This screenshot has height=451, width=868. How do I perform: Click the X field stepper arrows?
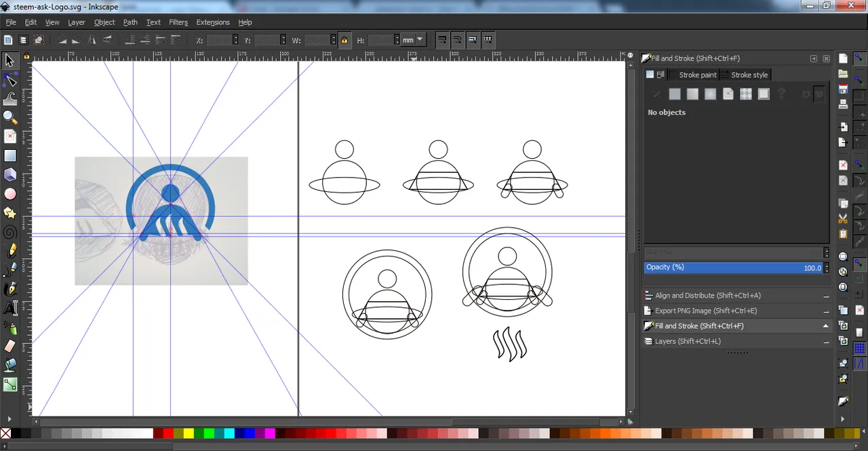click(235, 40)
